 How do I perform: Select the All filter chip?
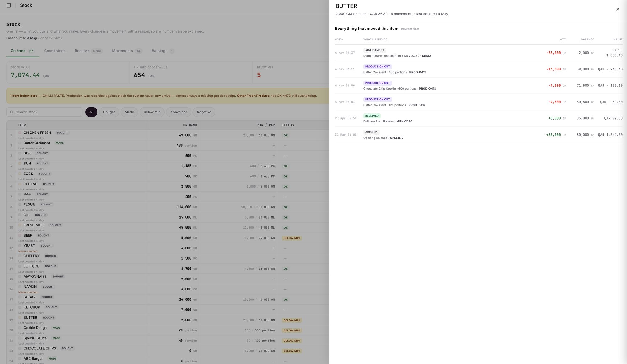[91, 112]
